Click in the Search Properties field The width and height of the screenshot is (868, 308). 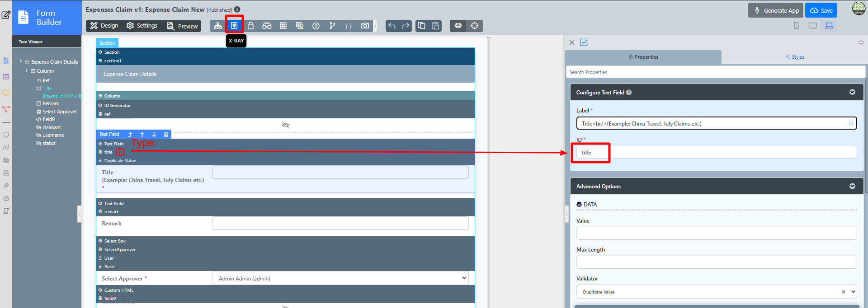[x=716, y=72]
